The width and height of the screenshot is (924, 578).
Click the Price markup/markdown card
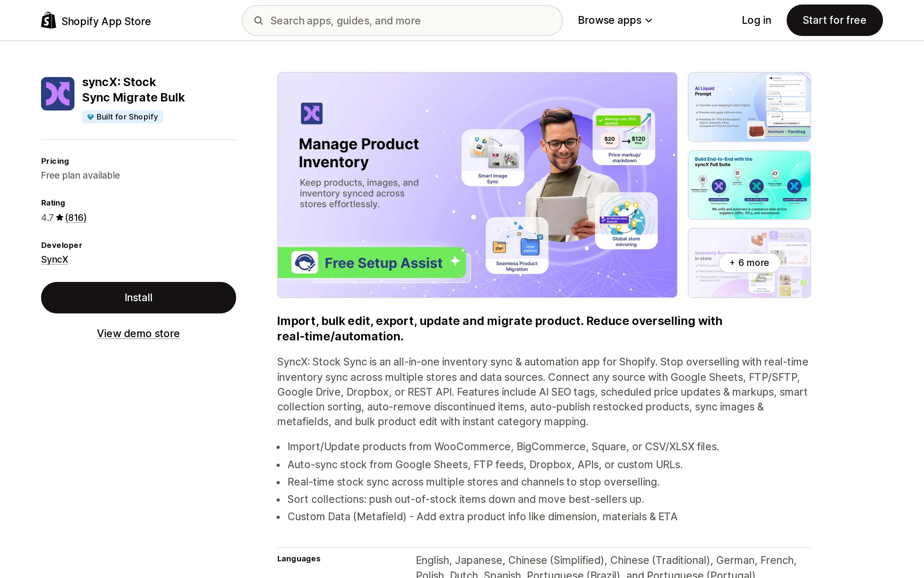[624, 137]
